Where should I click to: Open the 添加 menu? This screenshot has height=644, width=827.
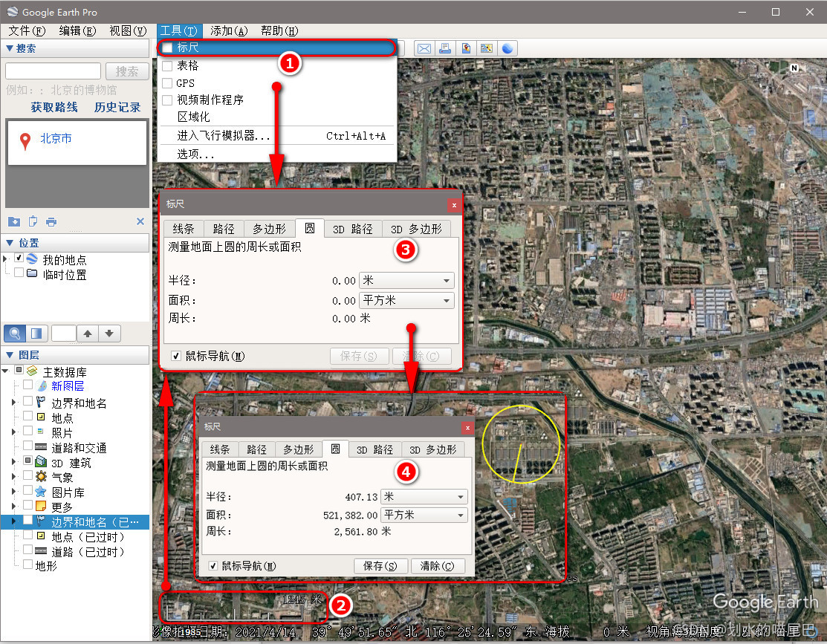(x=228, y=31)
